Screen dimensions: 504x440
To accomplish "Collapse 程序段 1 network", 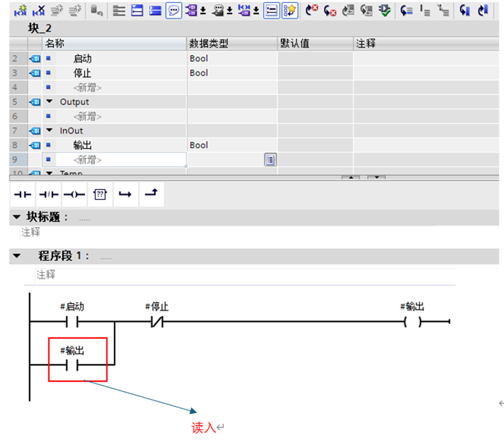I will click(x=17, y=256).
